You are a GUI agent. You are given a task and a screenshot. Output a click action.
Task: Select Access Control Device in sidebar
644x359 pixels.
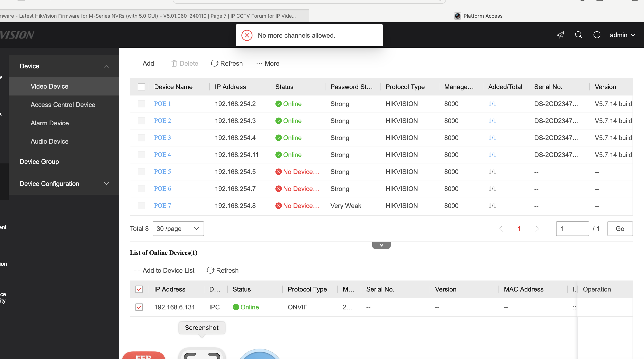[x=63, y=105]
